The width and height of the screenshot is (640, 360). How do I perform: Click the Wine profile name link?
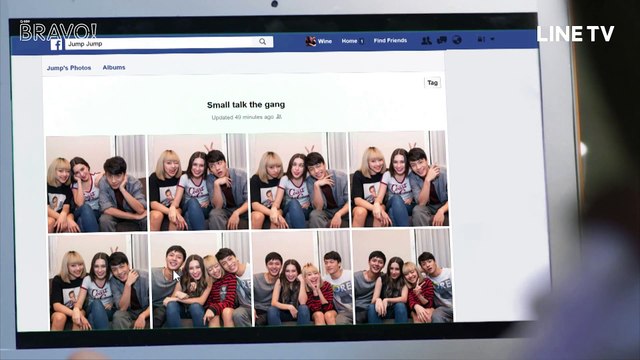[325, 41]
